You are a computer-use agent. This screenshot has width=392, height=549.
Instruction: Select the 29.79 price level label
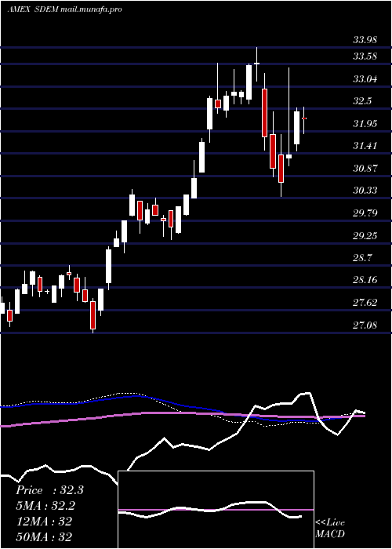365,213
